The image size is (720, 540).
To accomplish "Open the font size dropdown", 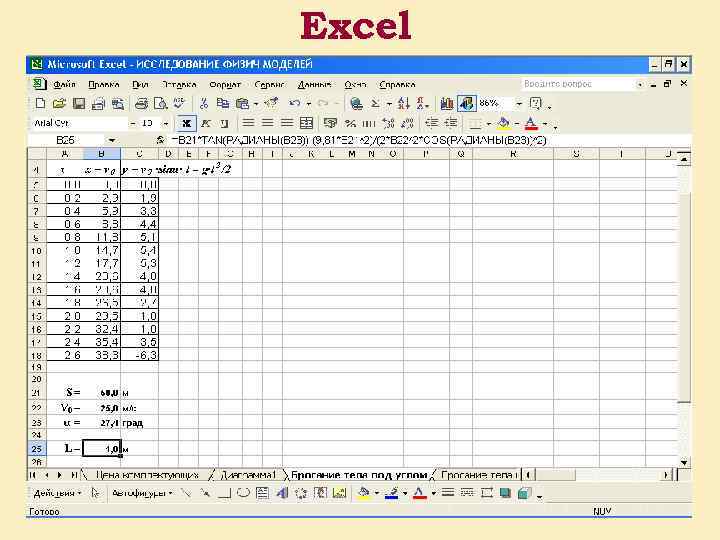I will pyautogui.click(x=166, y=124).
